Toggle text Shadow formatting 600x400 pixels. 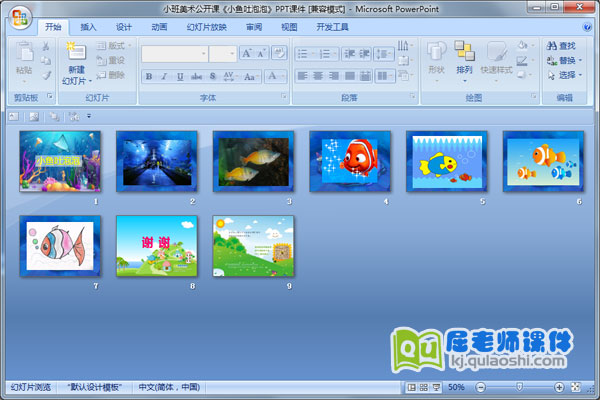(x=213, y=76)
